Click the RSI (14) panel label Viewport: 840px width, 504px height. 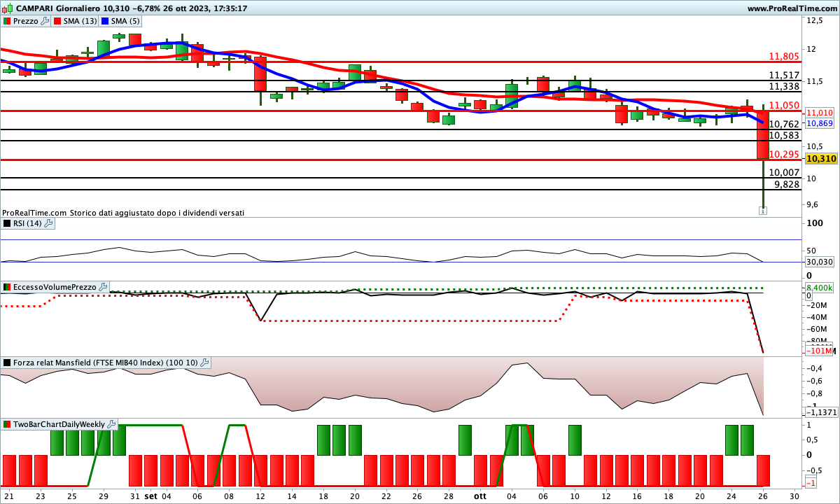pyautogui.click(x=27, y=223)
